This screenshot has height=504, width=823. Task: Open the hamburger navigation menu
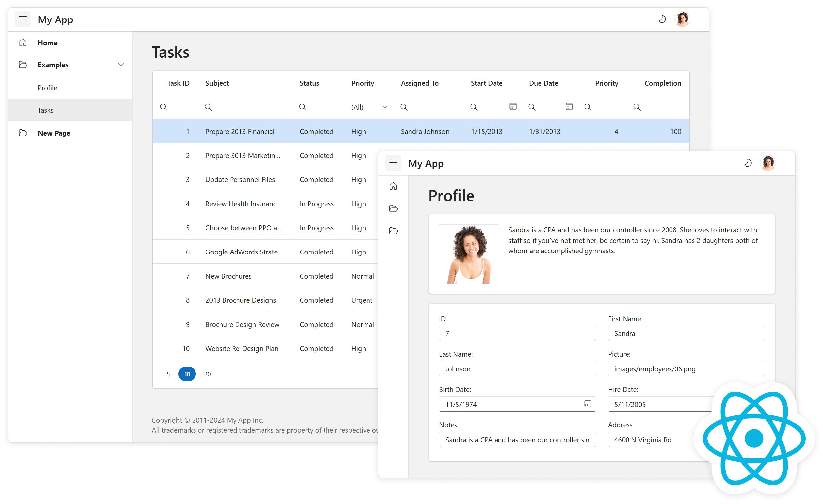click(23, 19)
